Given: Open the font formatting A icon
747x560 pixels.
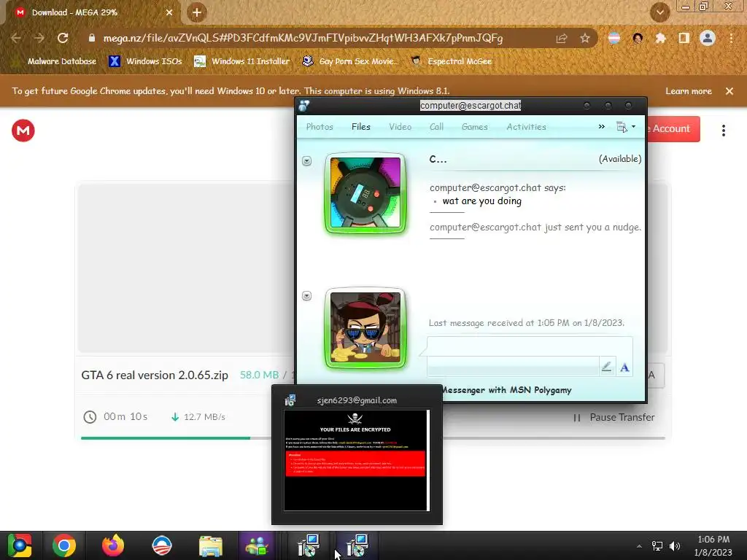Looking at the screenshot, I should click(x=624, y=367).
